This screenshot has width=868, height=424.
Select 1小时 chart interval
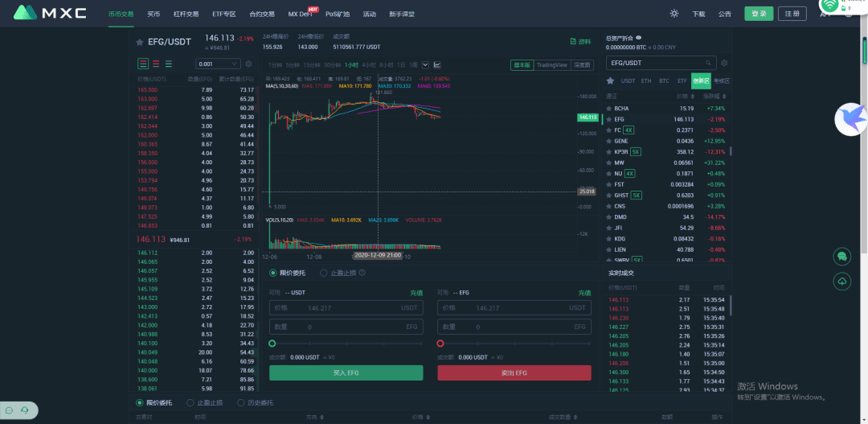tap(351, 65)
